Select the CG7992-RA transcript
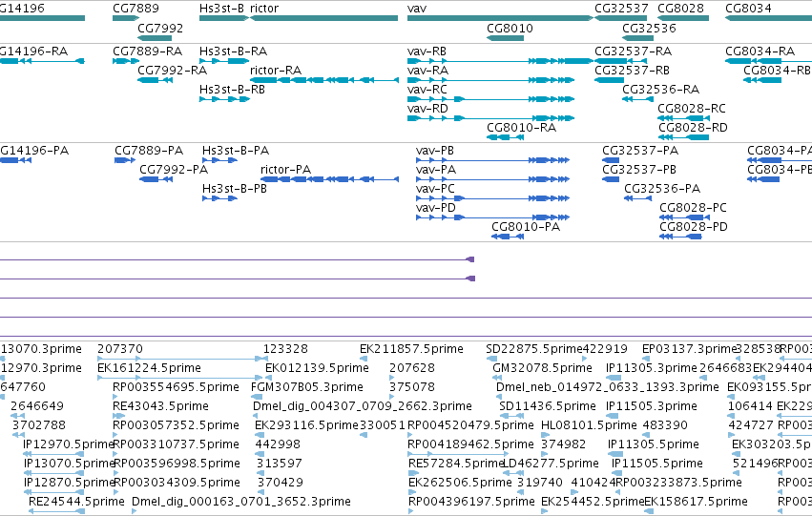This screenshot has height=516, width=812. (x=172, y=71)
